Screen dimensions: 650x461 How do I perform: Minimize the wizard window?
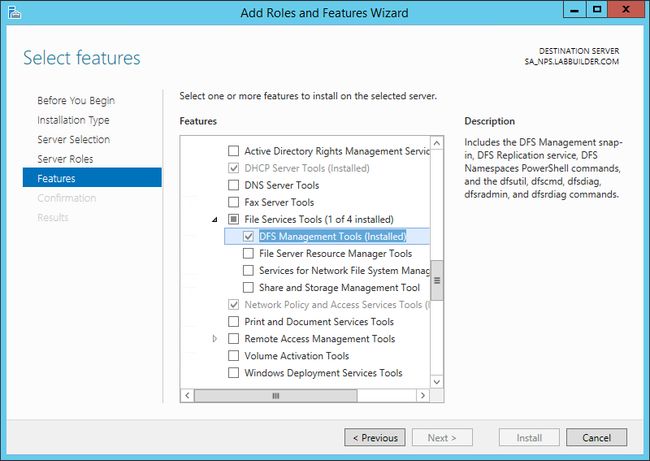575,10
